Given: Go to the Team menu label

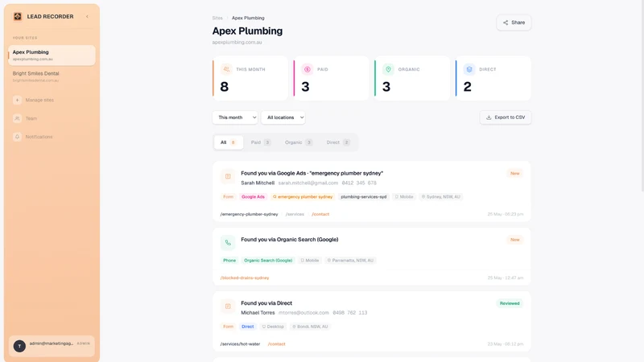Looking at the screenshot, I should [x=31, y=118].
